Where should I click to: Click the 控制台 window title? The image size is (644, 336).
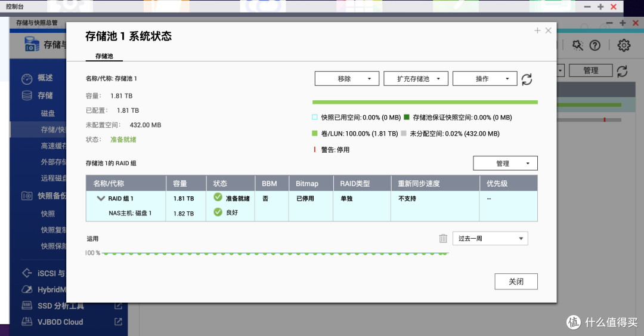(15, 6)
